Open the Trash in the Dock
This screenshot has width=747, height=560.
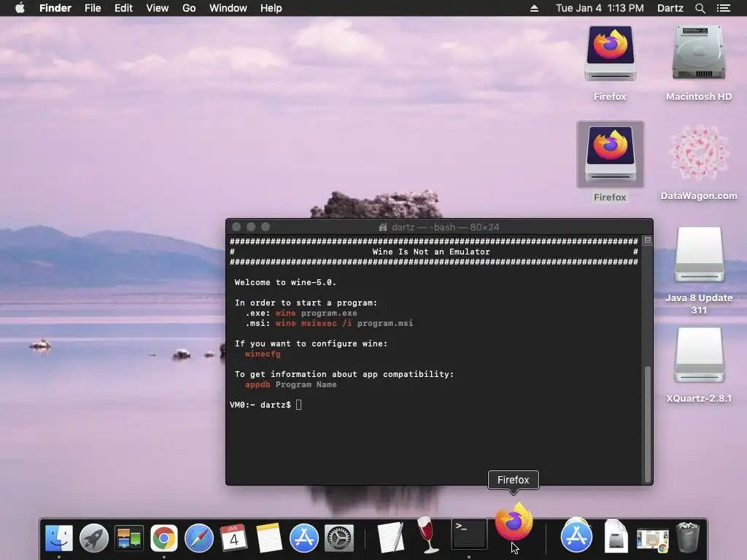coord(688,537)
